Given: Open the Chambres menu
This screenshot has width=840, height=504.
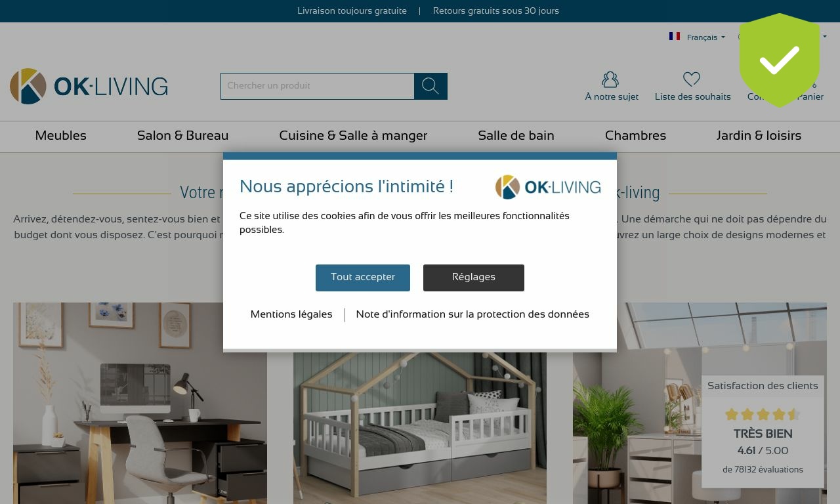Looking at the screenshot, I should tap(635, 136).
